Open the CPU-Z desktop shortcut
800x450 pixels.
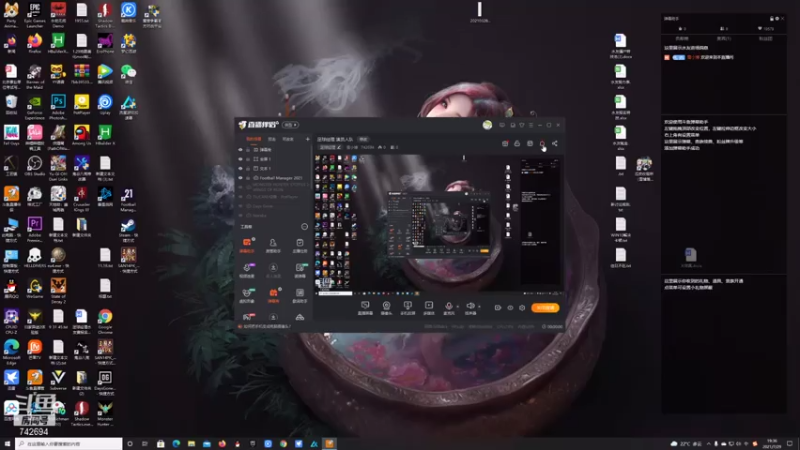11,321
